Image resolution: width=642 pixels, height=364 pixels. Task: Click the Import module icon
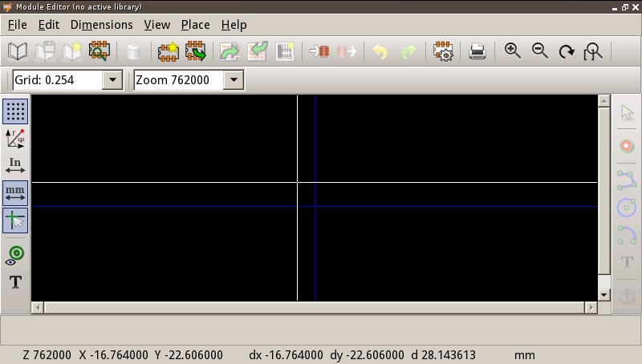[319, 51]
